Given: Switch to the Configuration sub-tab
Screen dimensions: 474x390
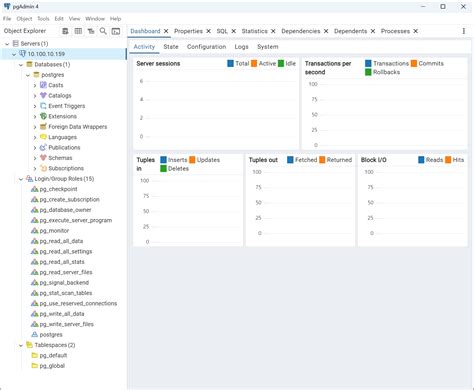Looking at the screenshot, I should point(206,47).
